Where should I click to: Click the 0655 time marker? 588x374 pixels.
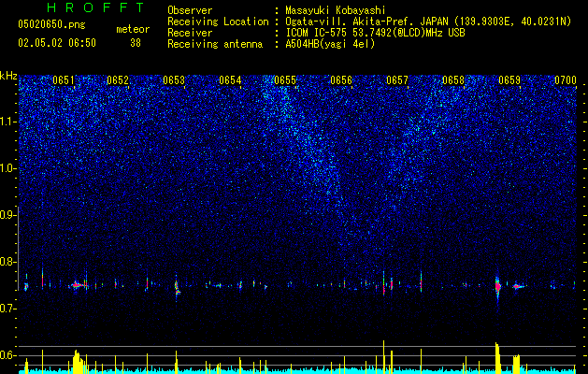click(285, 80)
